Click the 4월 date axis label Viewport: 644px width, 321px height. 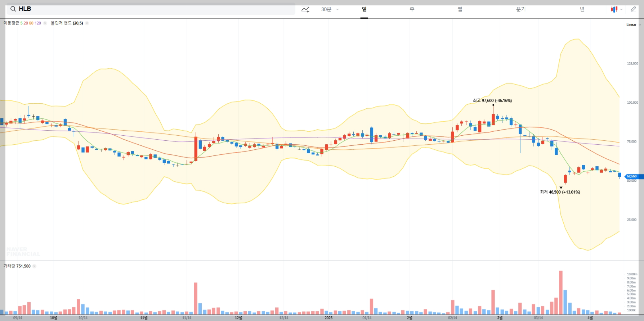pyautogui.click(x=590, y=318)
